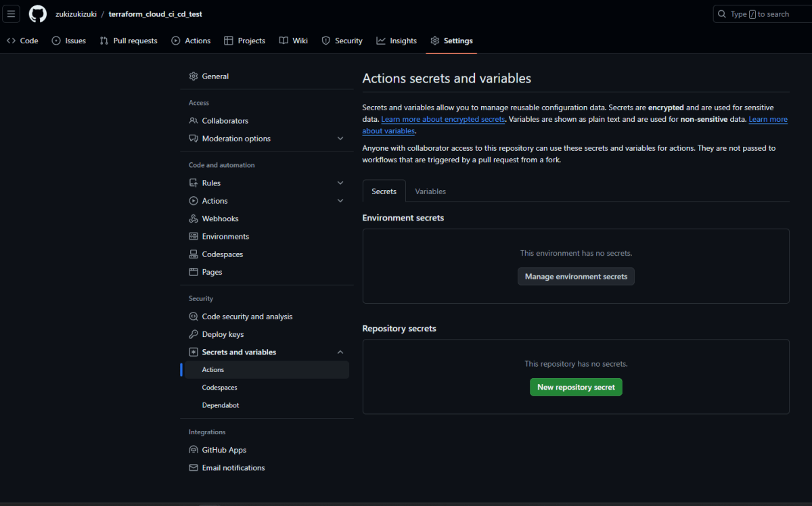
Task: Open the hamburger navigation menu
Action: tap(12, 14)
